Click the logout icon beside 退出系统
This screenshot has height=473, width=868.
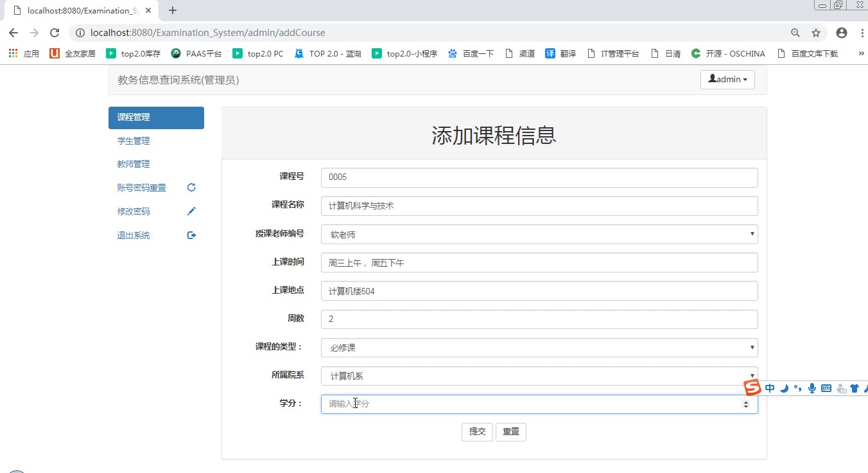191,235
